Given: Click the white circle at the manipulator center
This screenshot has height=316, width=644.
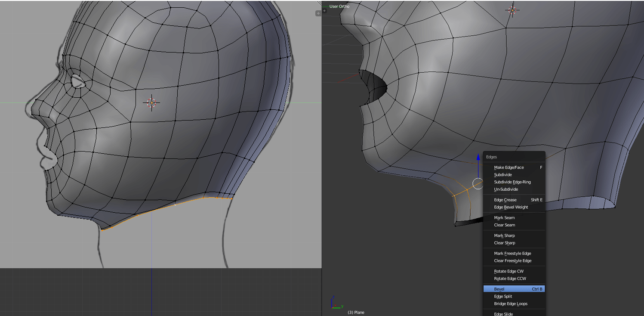Looking at the screenshot, I should coord(478,184).
